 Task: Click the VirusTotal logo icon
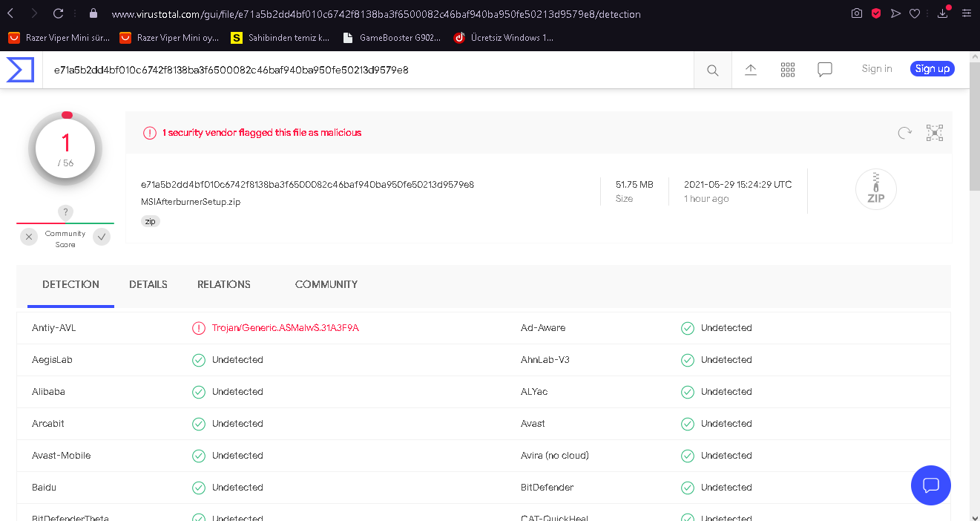(20, 70)
